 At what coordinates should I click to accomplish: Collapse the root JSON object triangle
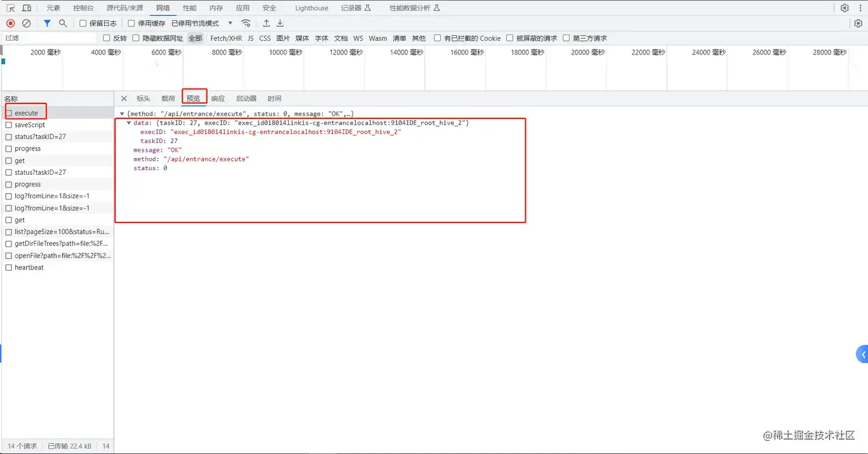pyautogui.click(x=122, y=114)
